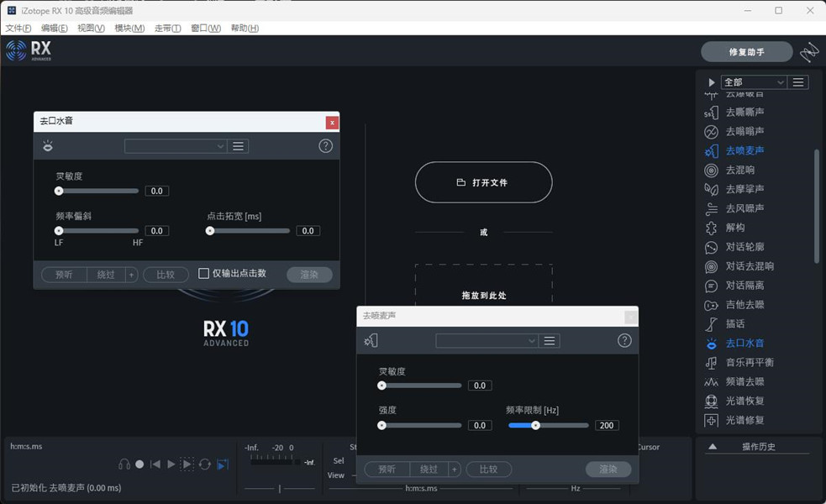Open preset menu in 去喷麦声 window
This screenshot has height=504, width=826.
click(x=550, y=341)
